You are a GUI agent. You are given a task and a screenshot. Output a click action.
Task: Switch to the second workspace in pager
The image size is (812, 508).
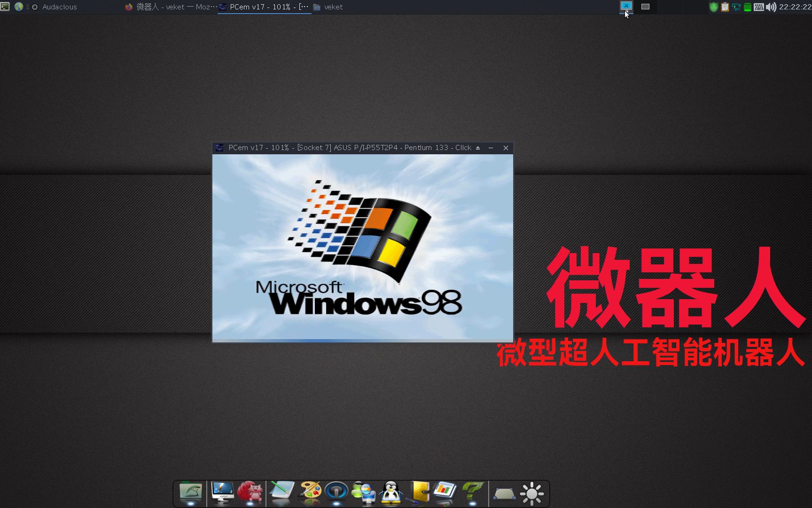[646, 7]
